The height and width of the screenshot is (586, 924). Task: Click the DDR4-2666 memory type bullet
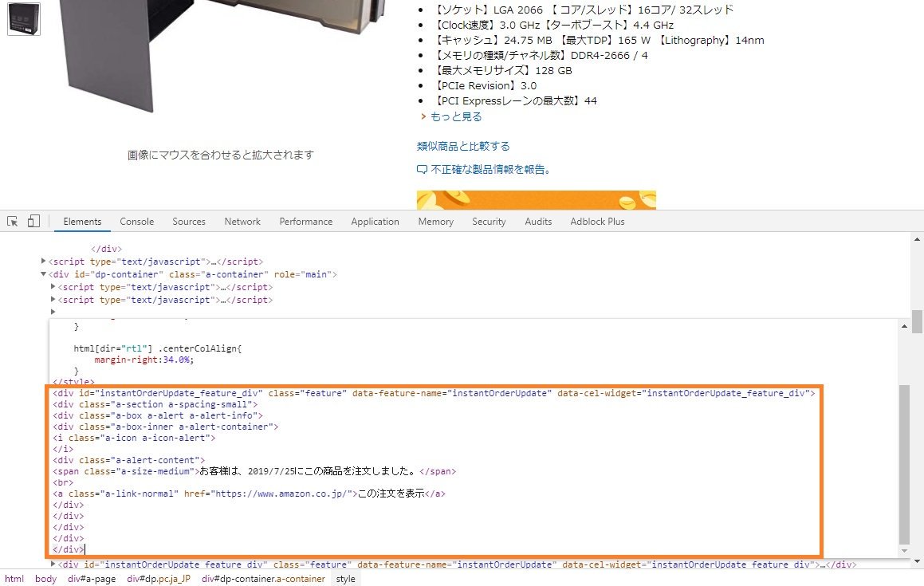tap(541, 56)
